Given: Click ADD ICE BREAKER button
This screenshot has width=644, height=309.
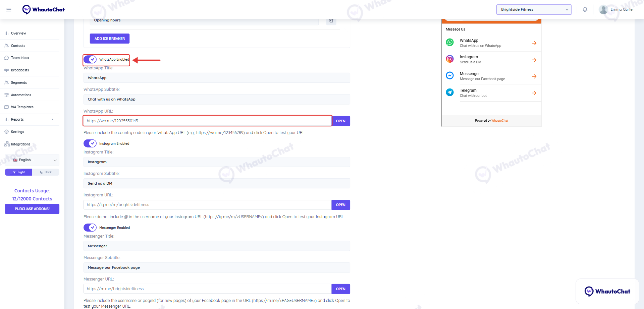Looking at the screenshot, I should (x=110, y=39).
